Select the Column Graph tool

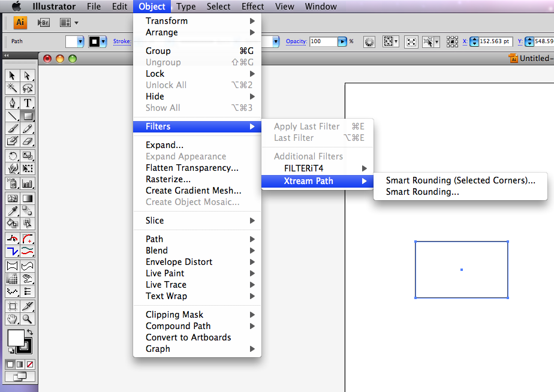[27, 183]
